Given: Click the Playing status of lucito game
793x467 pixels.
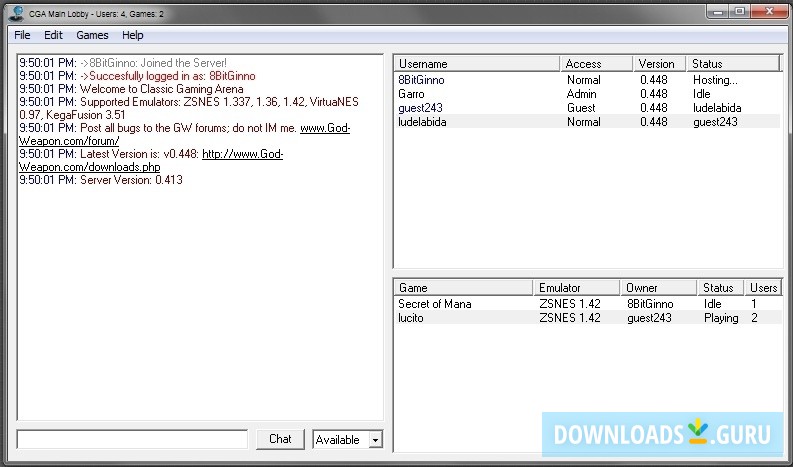Looking at the screenshot, I should click(x=721, y=318).
